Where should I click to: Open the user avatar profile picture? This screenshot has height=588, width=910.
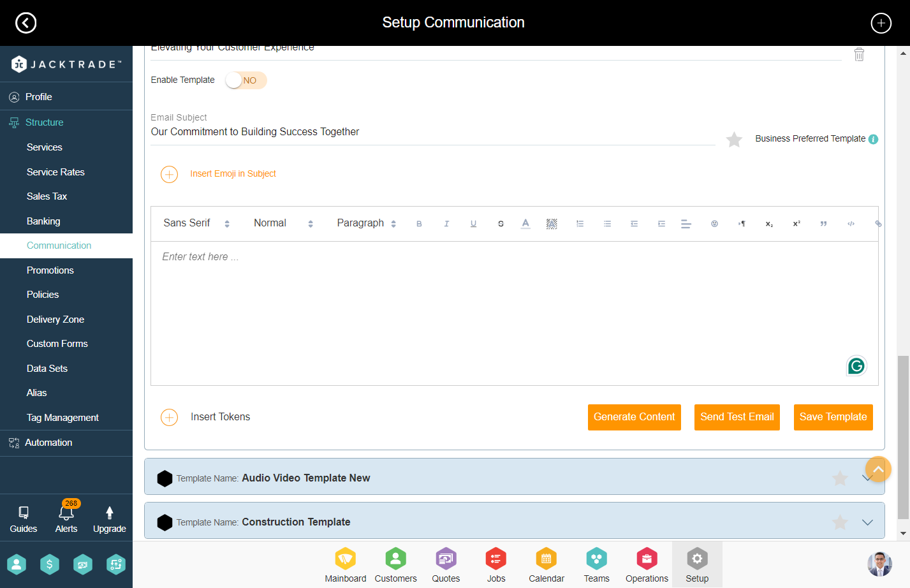[x=879, y=564]
